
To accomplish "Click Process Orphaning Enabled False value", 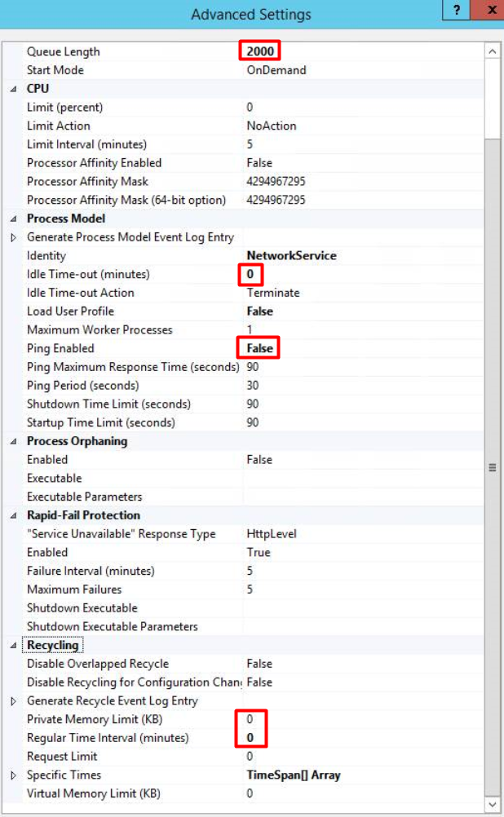I will [x=259, y=460].
